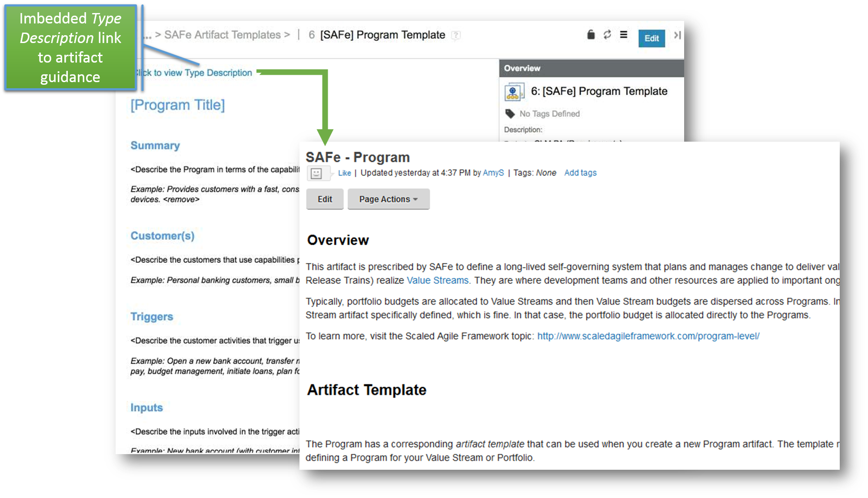This screenshot has width=868, height=498.
Task: Open the AmyS author link
Action: (x=493, y=173)
